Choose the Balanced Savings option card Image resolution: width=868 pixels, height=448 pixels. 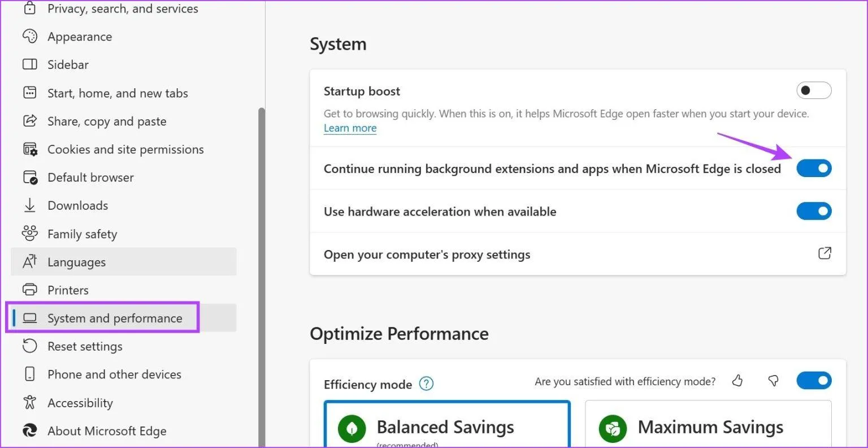tap(448, 424)
